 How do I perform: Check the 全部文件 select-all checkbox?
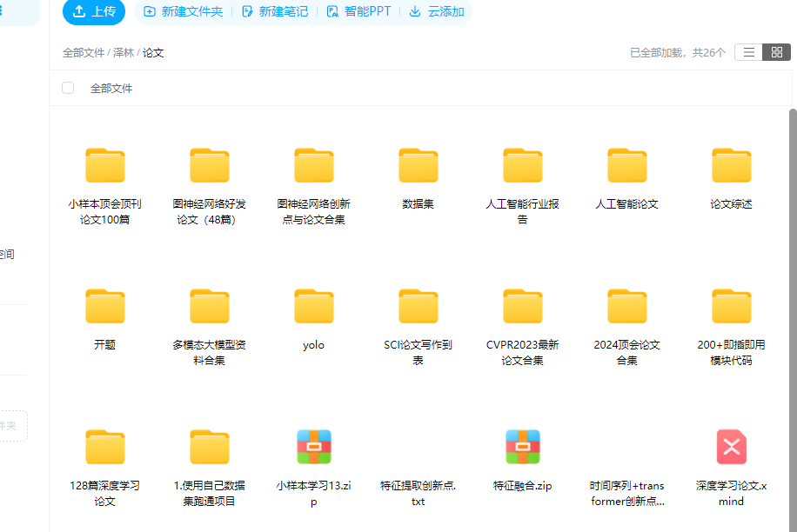tap(68, 88)
